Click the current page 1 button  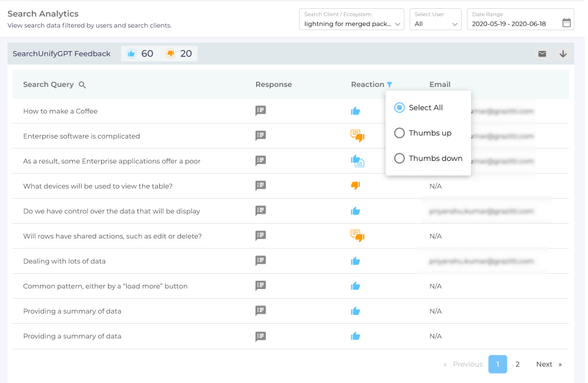[x=497, y=364]
